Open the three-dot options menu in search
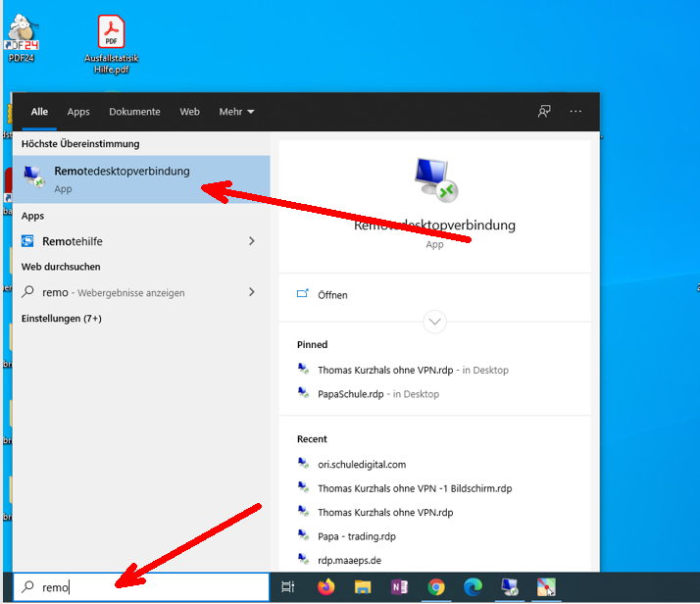700x604 pixels. pos(575,112)
